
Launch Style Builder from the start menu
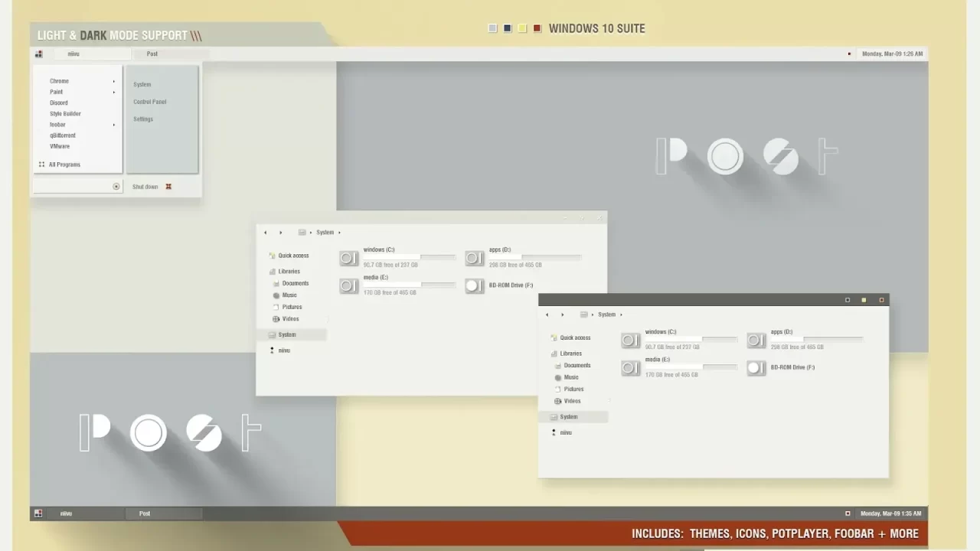[65, 114]
